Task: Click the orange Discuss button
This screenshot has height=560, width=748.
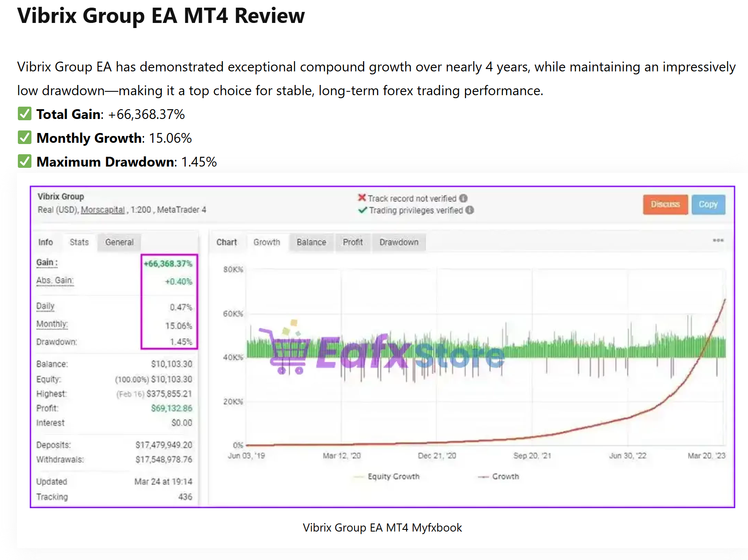Action: 665,204
